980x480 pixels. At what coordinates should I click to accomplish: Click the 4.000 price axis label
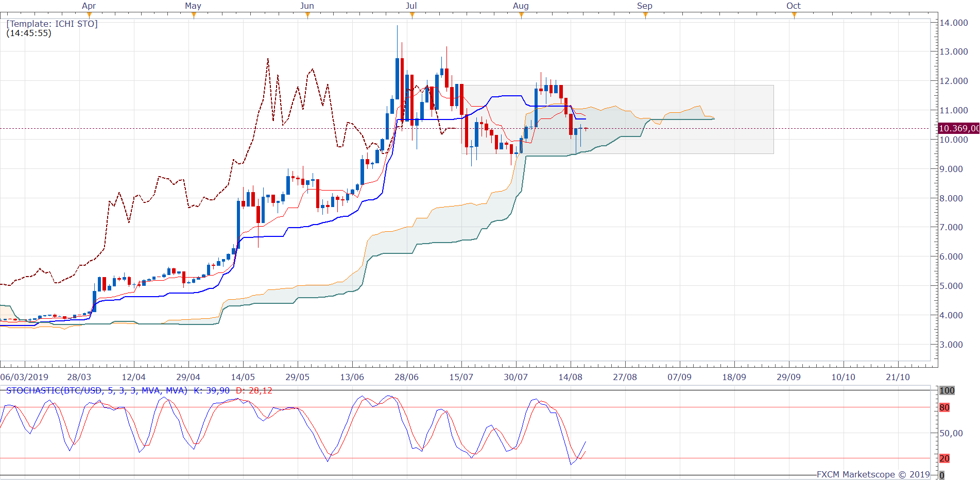951,315
